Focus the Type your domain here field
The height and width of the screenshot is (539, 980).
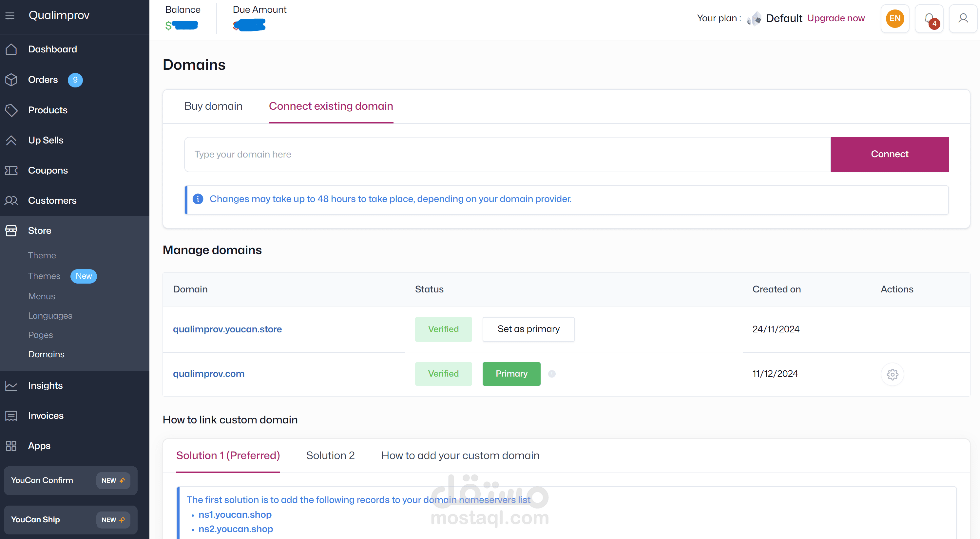click(507, 154)
